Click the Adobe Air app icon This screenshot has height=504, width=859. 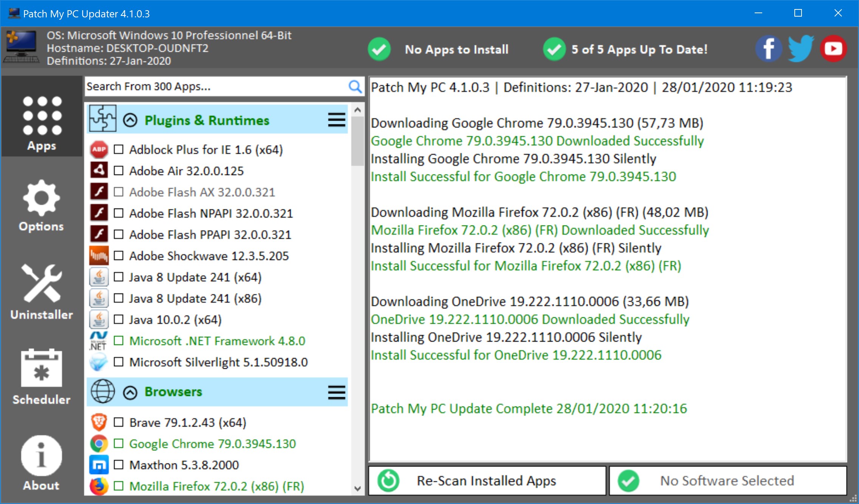99,171
